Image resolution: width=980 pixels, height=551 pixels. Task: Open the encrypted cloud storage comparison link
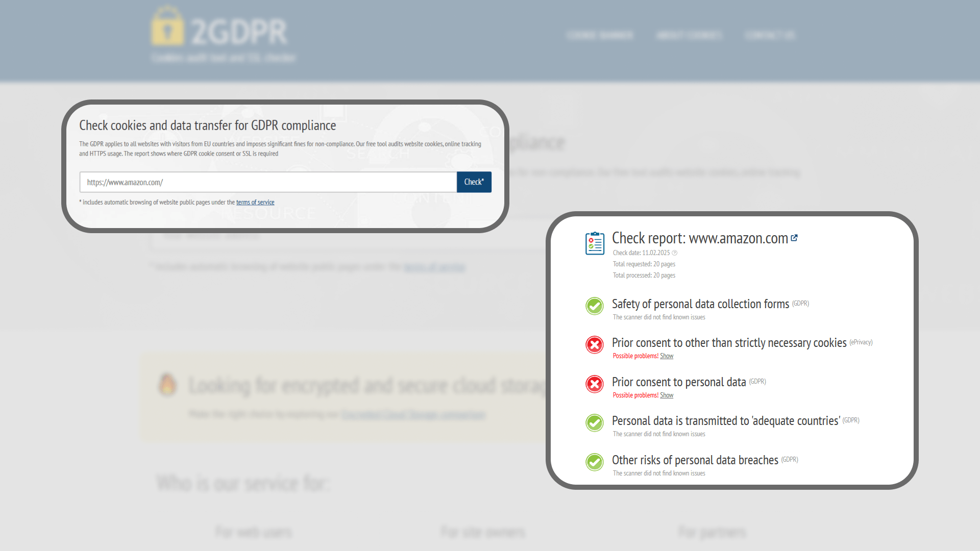(x=413, y=414)
